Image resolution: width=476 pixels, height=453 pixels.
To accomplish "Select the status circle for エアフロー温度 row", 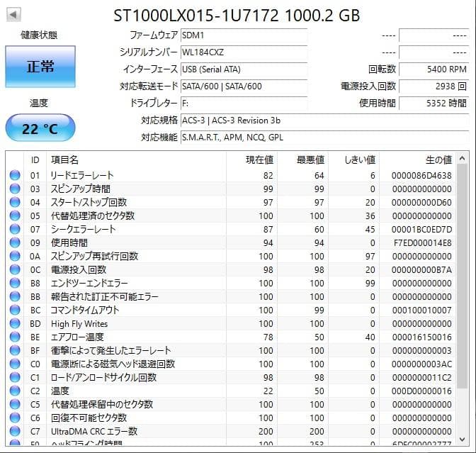I will [15, 337].
